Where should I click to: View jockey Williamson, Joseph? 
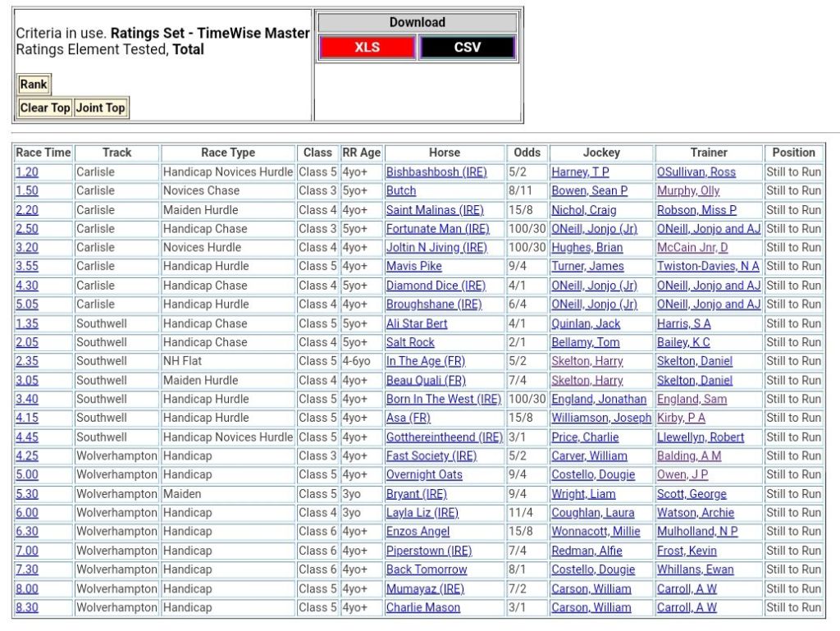point(600,418)
